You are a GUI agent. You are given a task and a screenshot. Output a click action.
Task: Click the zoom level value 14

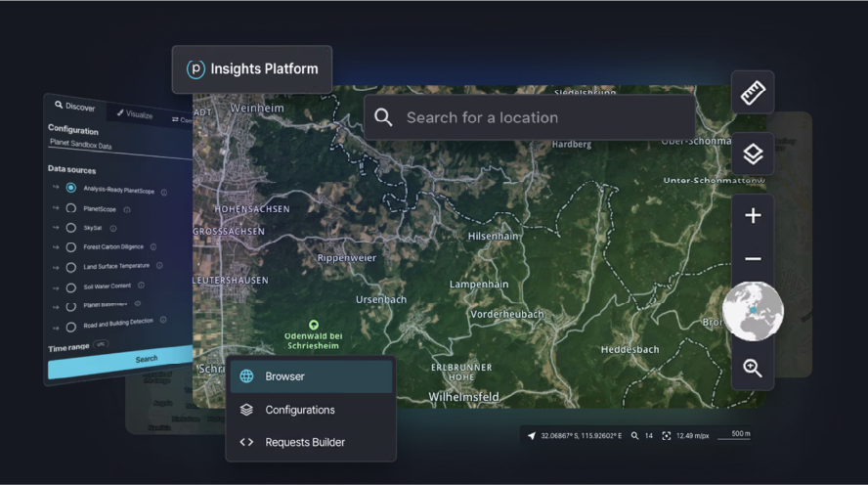[649, 436]
